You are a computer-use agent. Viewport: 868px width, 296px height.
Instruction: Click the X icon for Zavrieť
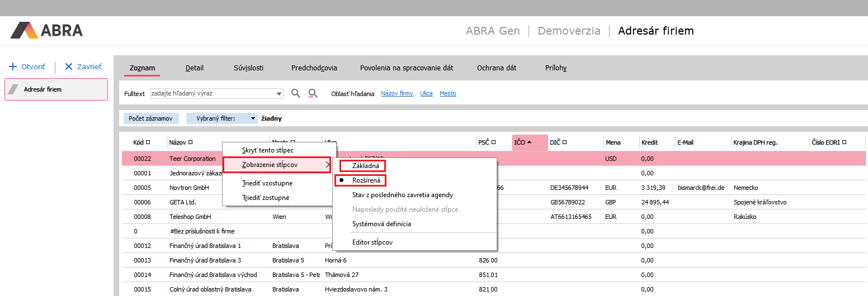(69, 66)
